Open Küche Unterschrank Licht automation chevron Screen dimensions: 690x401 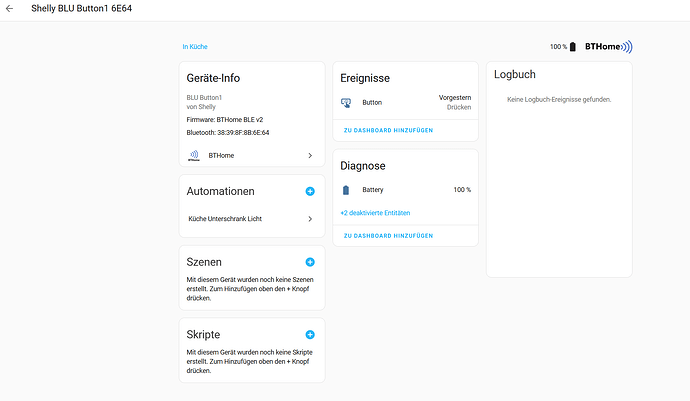pos(310,219)
